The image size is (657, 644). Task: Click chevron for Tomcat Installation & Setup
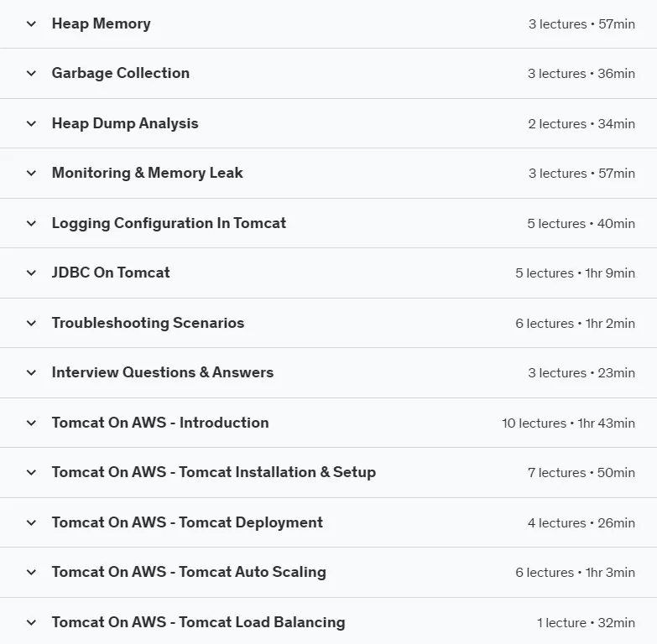coord(31,472)
